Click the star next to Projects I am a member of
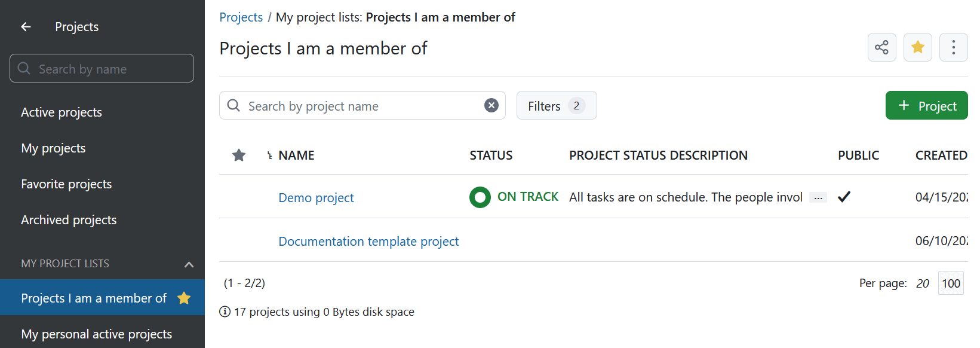 tap(184, 298)
